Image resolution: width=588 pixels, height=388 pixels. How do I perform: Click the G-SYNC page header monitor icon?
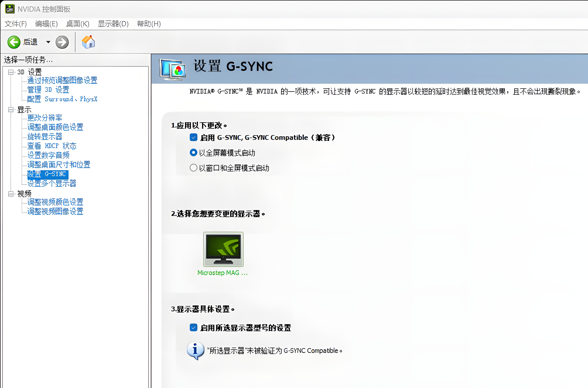(173, 69)
